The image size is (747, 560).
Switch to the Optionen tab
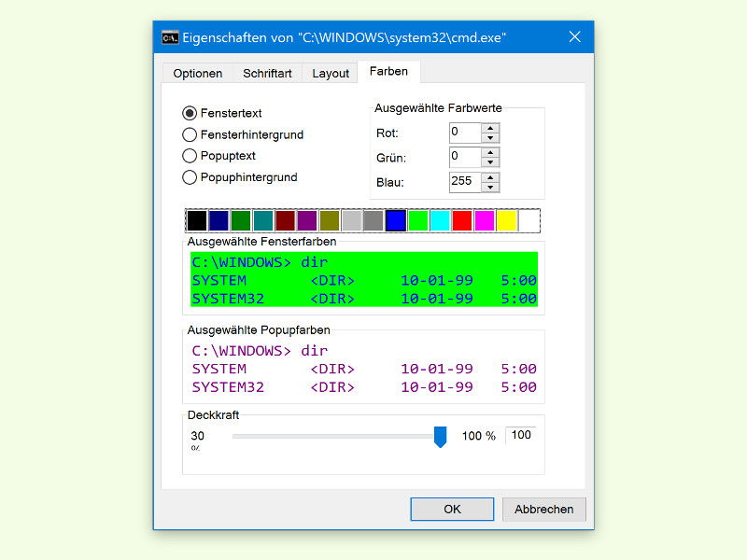pos(197,74)
